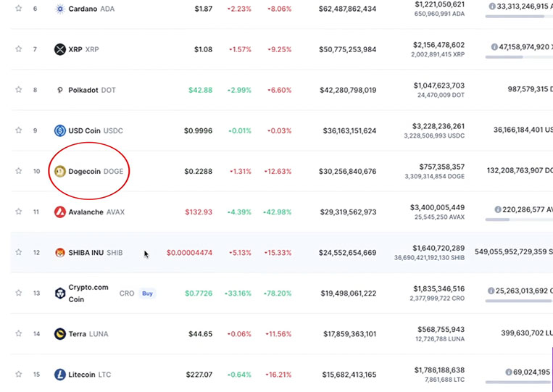This screenshot has height=392, width=553.
Task: Click XRP market cap $50,775,253,984
Action: pos(347,49)
